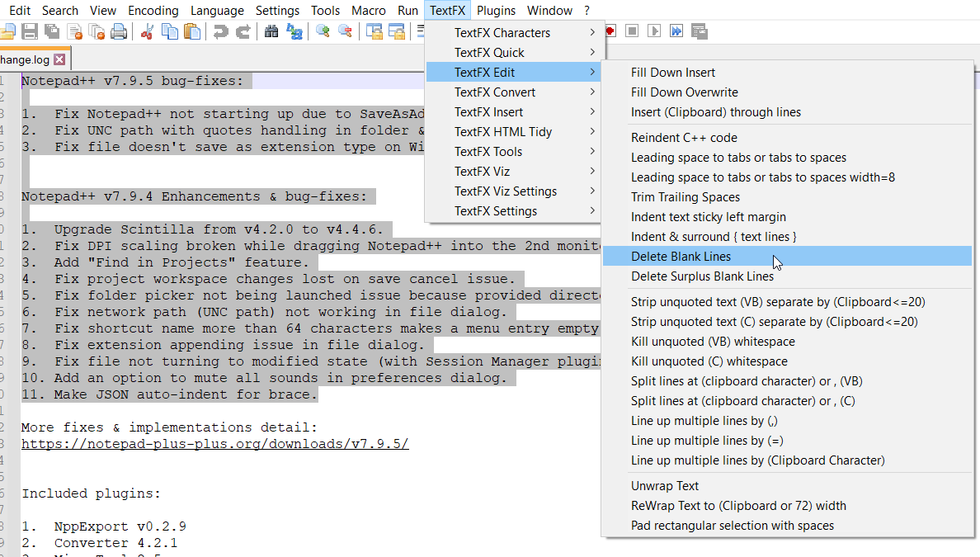Select Fill Down Insert

click(x=788, y=73)
